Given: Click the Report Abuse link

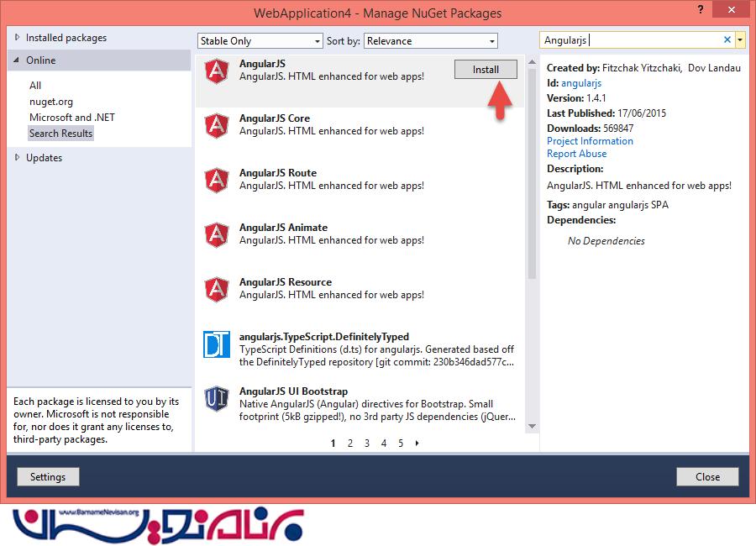Looking at the screenshot, I should click(576, 154).
